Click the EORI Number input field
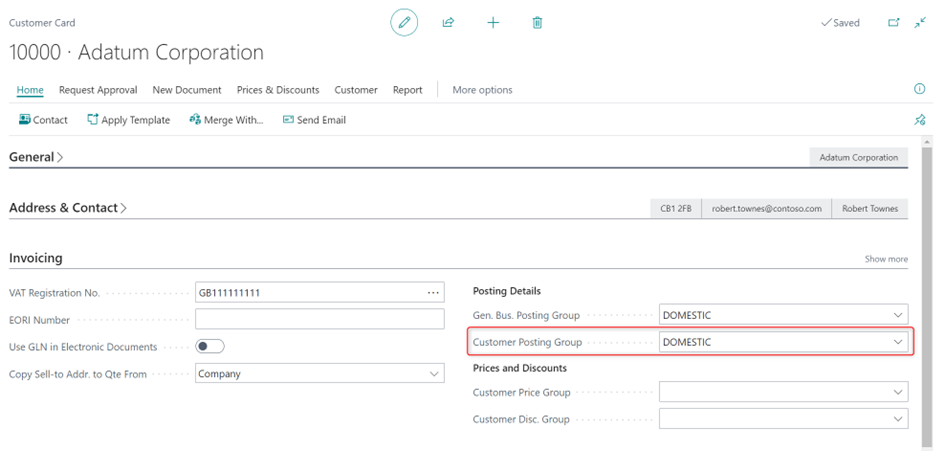This screenshot has height=451, width=945. [x=319, y=319]
